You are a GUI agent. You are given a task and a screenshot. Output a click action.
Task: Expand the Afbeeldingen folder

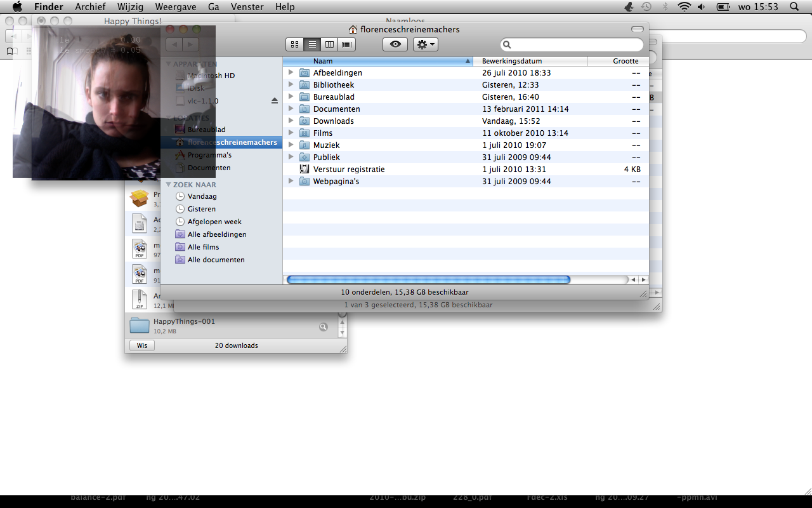[291, 72]
